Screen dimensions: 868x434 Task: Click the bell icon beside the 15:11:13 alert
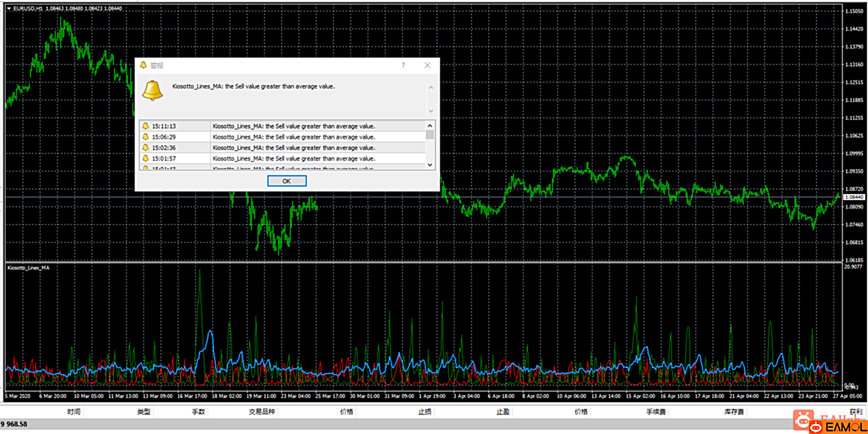tap(146, 126)
